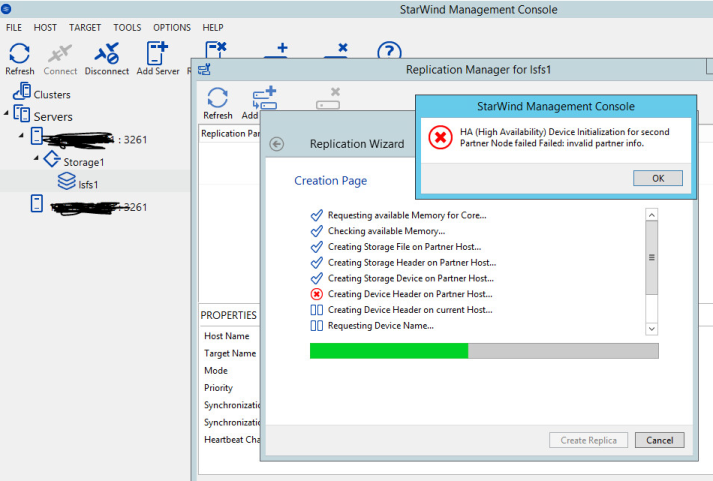
Task: Click the disabled Remove Replica icon
Action: [328, 98]
